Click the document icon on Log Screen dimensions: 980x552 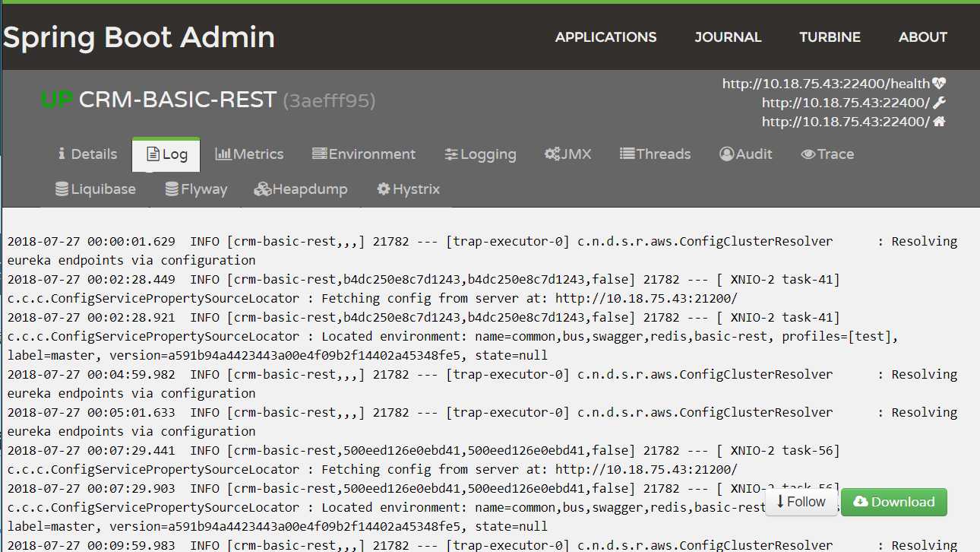(x=153, y=154)
